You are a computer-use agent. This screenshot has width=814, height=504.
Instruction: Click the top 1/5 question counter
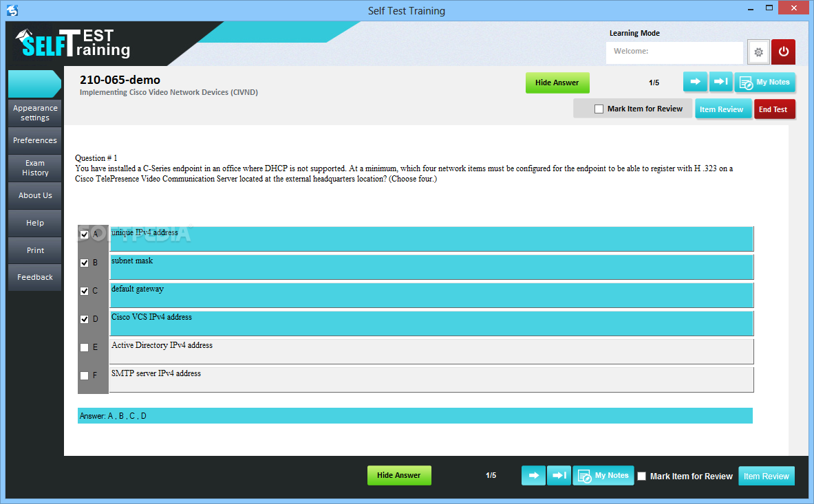(x=654, y=83)
